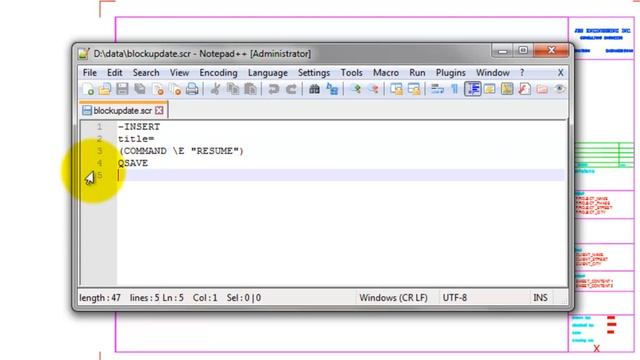Click the Windows (CR LF) line-ending indicator
This screenshot has height=360, width=640.
[x=393, y=298]
